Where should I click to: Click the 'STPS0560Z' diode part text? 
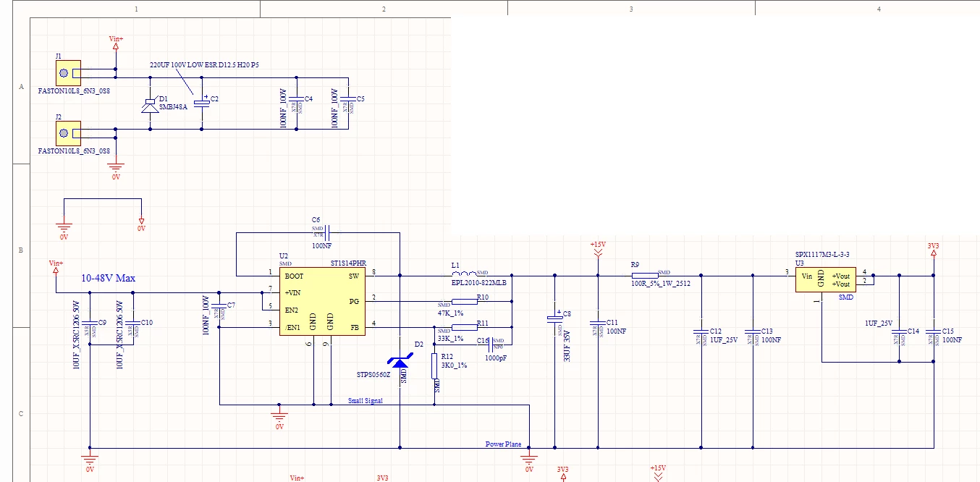pos(373,375)
